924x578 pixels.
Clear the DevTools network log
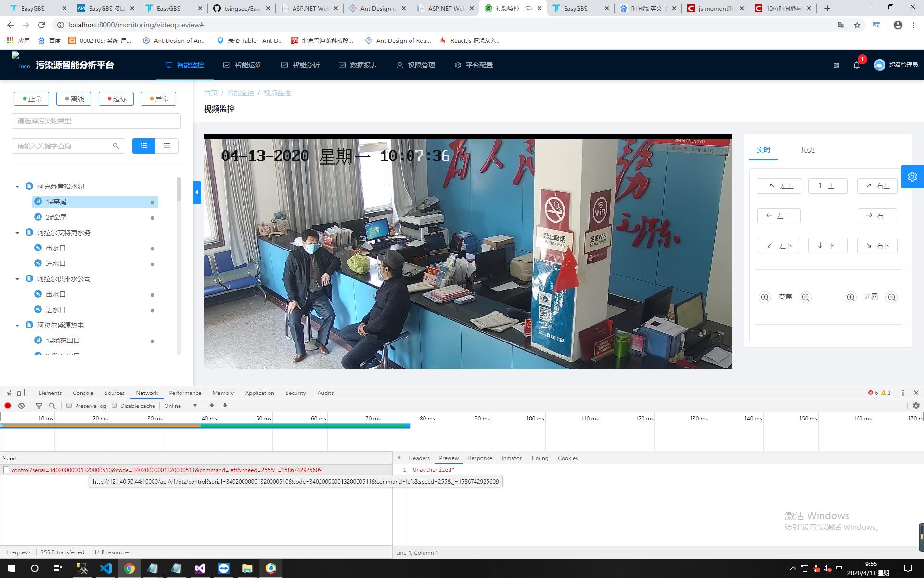pos(22,406)
